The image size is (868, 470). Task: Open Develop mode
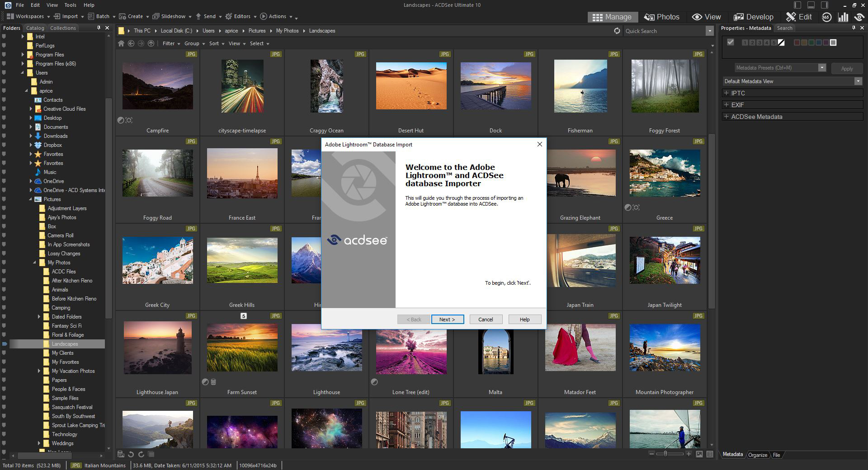tap(754, 17)
